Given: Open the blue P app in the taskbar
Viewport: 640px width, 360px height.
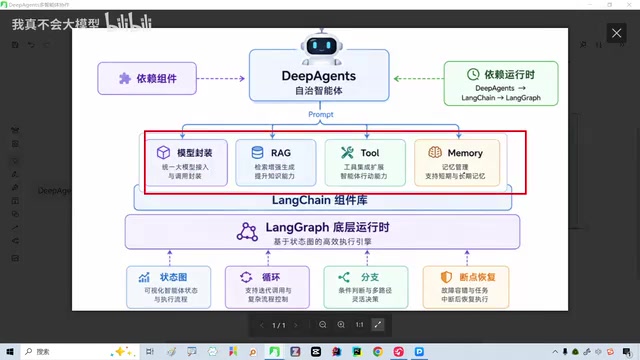Looking at the screenshot, I should [419, 351].
